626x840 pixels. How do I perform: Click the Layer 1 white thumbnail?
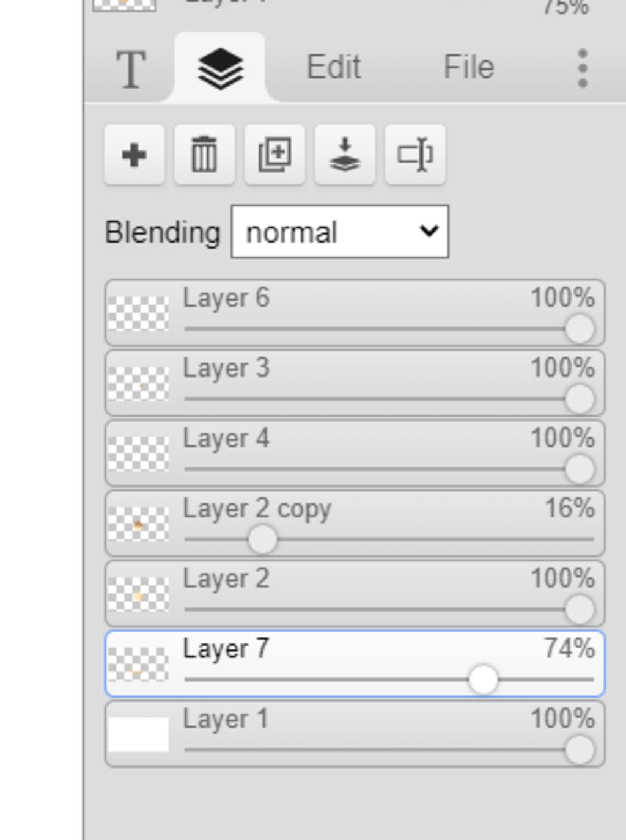click(x=138, y=734)
